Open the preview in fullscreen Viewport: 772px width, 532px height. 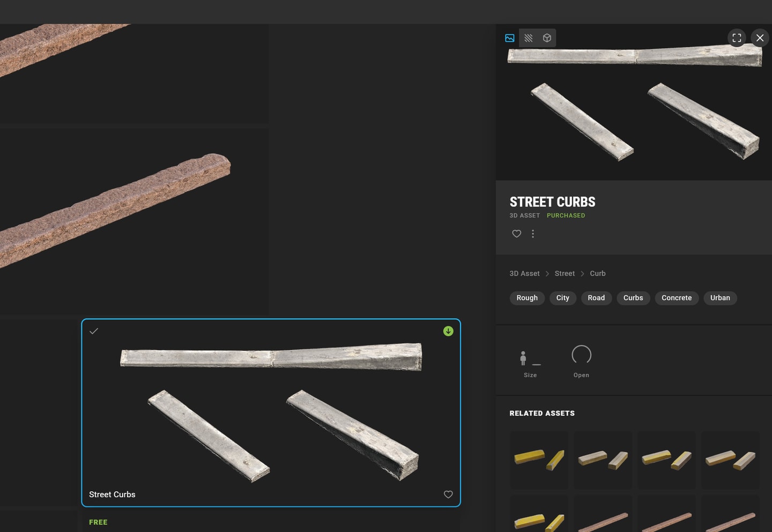[737, 38]
